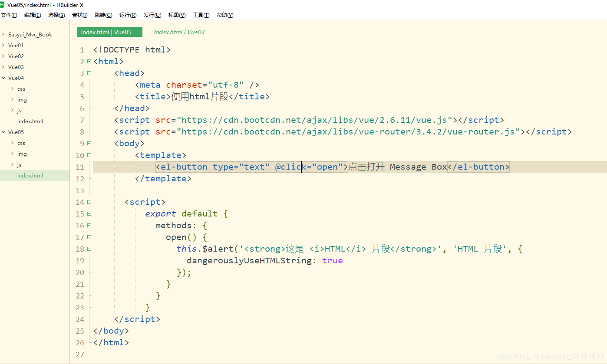Select the img folder under Vue04
Image resolution: width=607 pixels, height=364 pixels.
[x=22, y=99]
